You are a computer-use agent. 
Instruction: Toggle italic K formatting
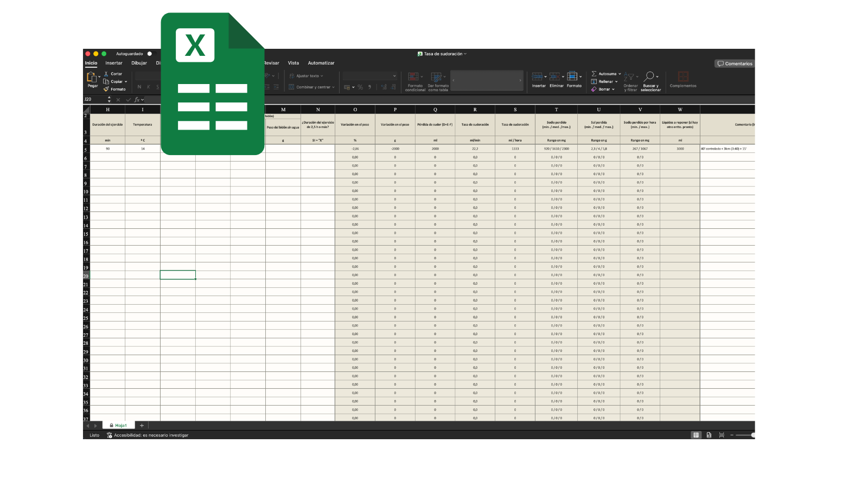[148, 87]
